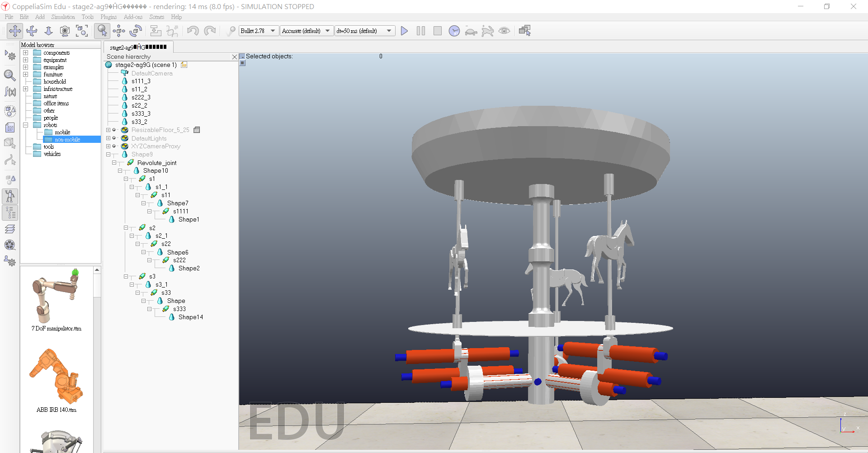868x453 pixels.
Task: Click the shape edit mode icon
Action: 10,144
